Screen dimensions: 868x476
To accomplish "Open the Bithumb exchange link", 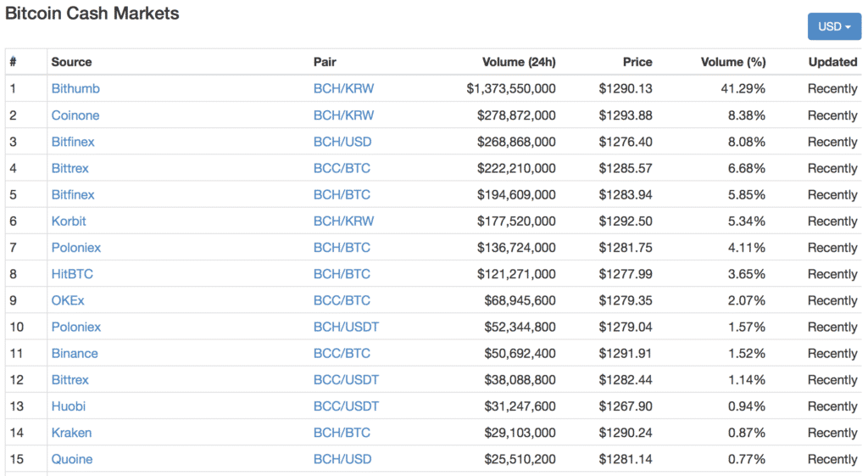I will (x=75, y=88).
